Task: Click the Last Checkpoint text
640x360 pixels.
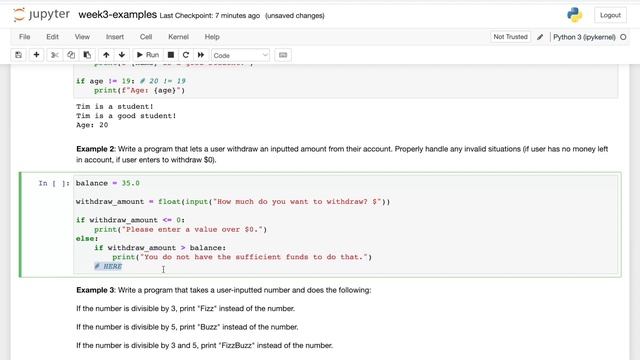Action: (x=209, y=16)
